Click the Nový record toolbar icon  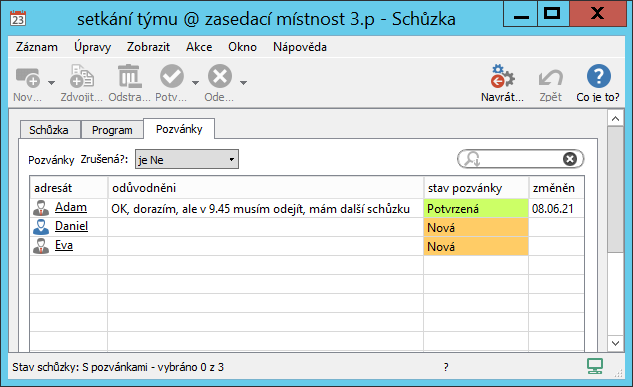27,77
